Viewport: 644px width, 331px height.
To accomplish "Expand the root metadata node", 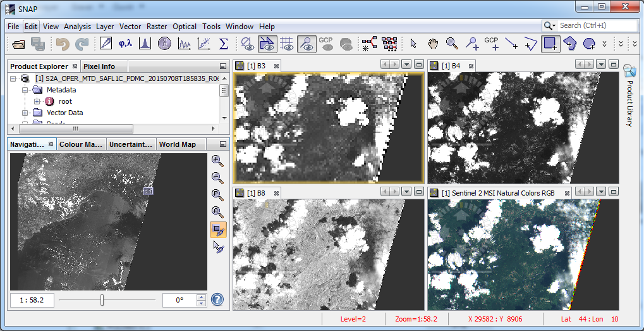I will [37, 101].
